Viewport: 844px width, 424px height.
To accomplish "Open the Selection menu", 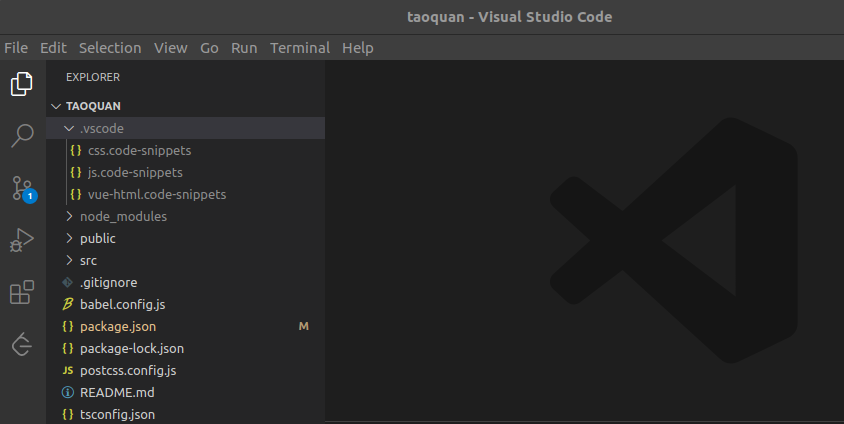I will (110, 48).
